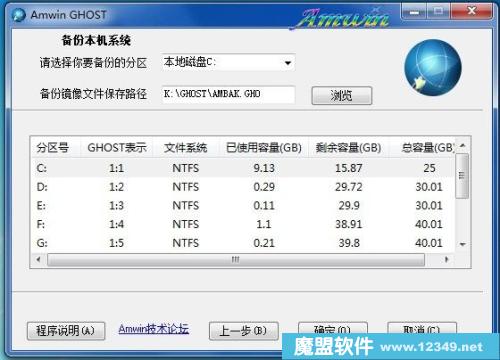Click the 已使用容量(GB) column header
This screenshot has width=500, height=360.
(264, 147)
